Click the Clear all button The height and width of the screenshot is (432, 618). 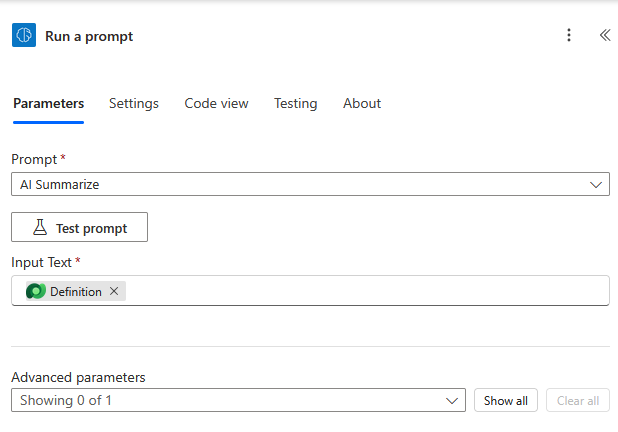[578, 400]
